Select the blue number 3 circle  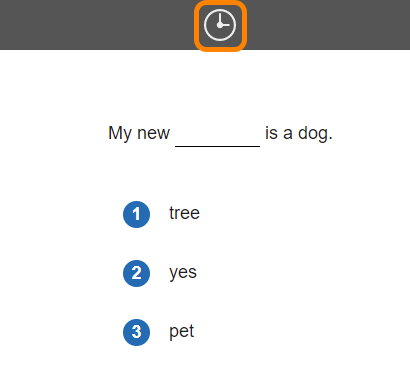point(136,332)
